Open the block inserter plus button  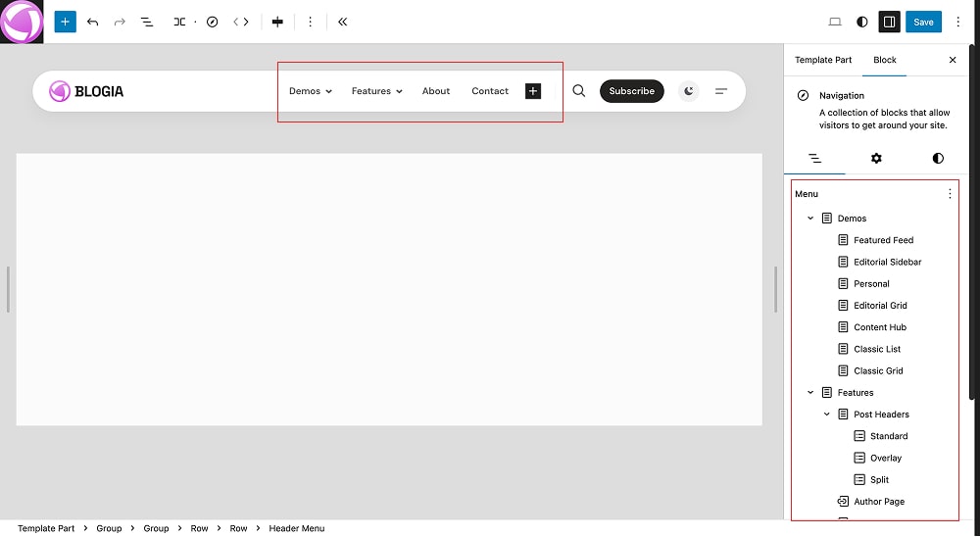[x=65, y=22]
